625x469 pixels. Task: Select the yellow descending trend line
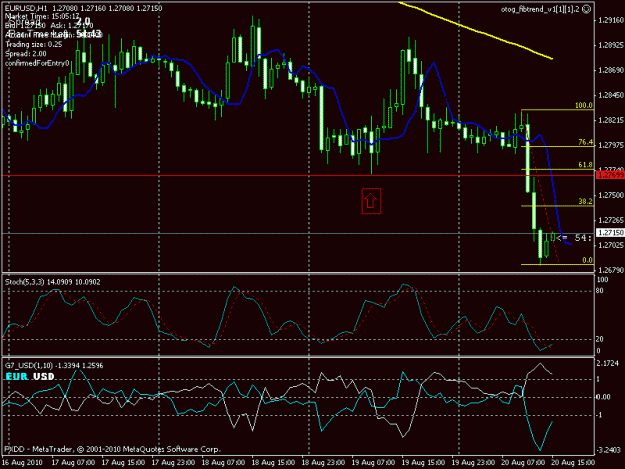click(x=476, y=31)
